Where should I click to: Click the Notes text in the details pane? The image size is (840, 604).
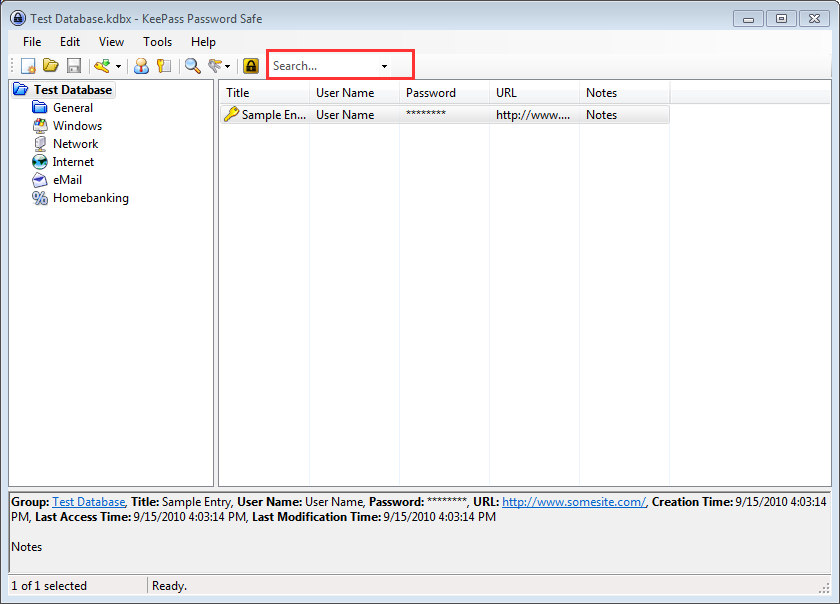(27, 547)
